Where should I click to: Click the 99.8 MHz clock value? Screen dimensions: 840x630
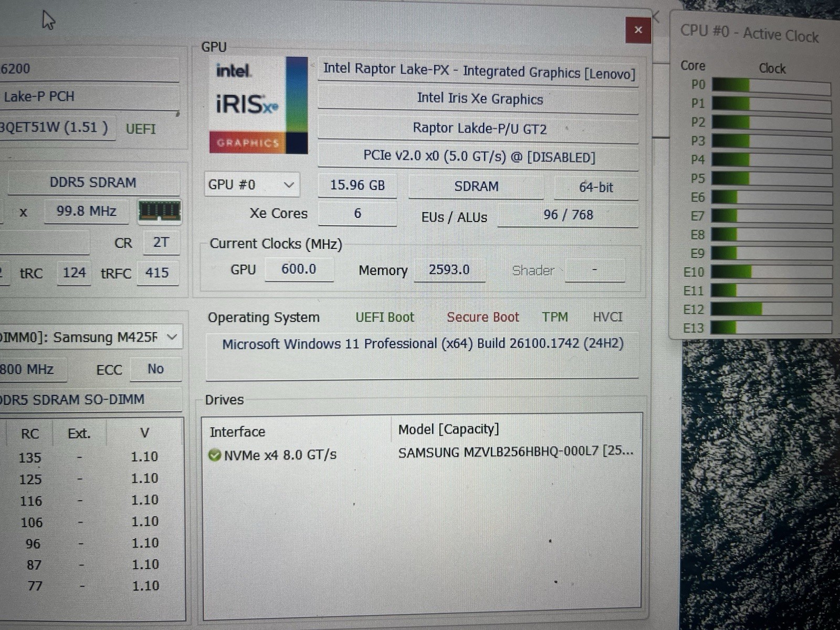(86, 212)
